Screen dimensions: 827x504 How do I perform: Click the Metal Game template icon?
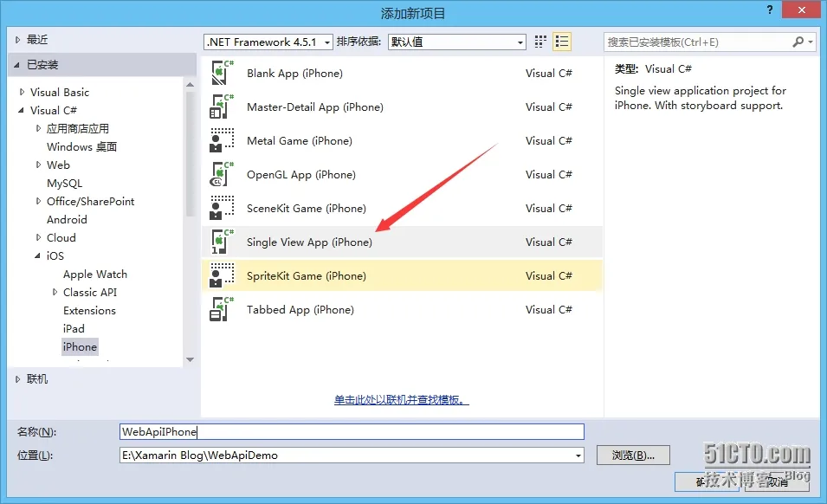point(222,140)
